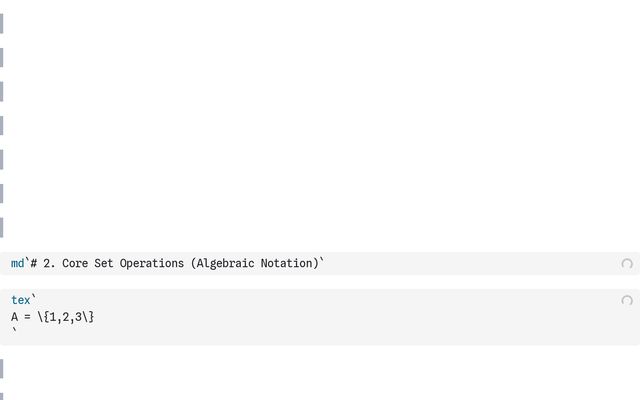Click the fourth gray cell bar from the top
Image resolution: width=640 pixels, height=400 pixels.
[x=2, y=125]
